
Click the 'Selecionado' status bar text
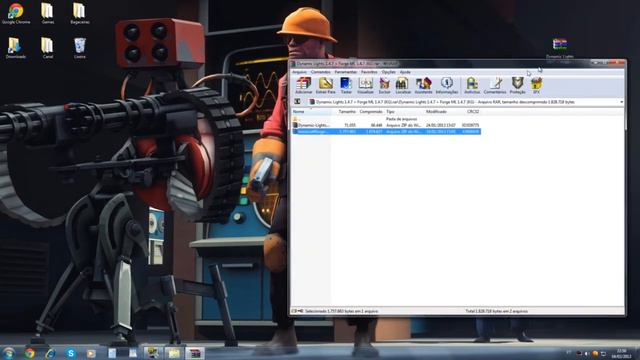click(341, 311)
